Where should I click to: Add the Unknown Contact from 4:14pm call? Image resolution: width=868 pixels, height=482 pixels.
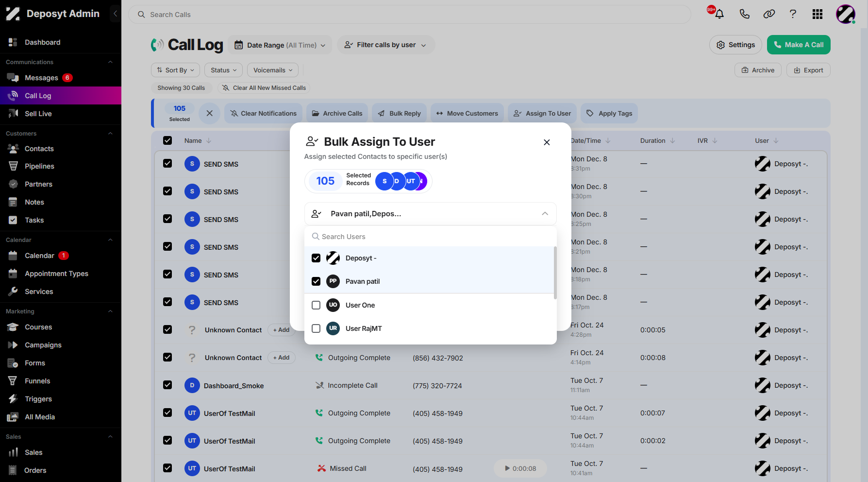tap(281, 358)
